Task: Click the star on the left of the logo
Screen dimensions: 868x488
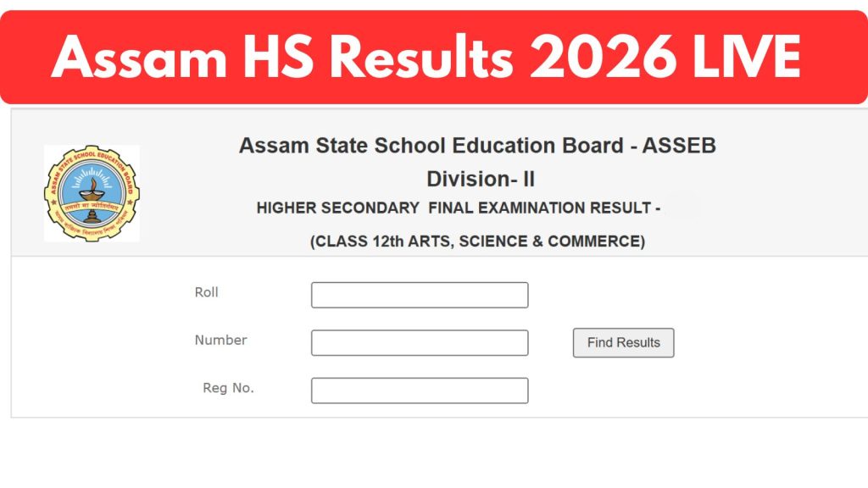Action: click(53, 200)
